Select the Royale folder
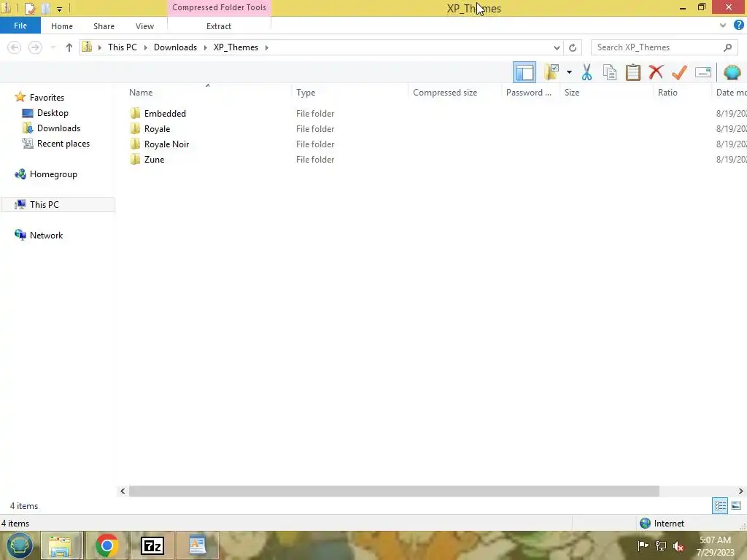This screenshot has height=560, width=747. 157,128
